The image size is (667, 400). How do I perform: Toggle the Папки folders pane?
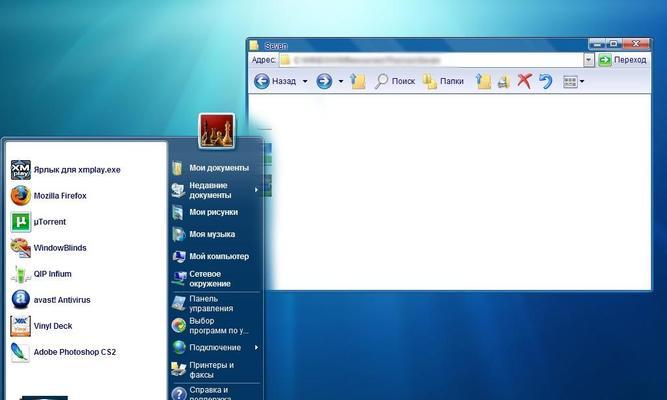443,81
